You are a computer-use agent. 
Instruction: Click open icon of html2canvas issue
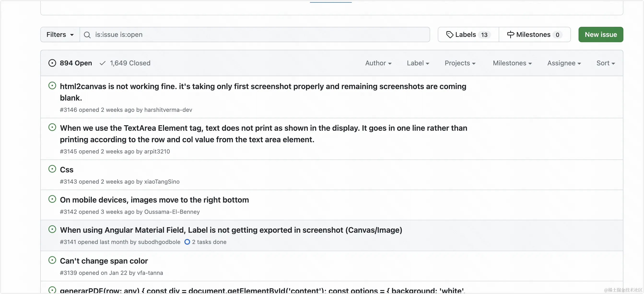coord(52,86)
